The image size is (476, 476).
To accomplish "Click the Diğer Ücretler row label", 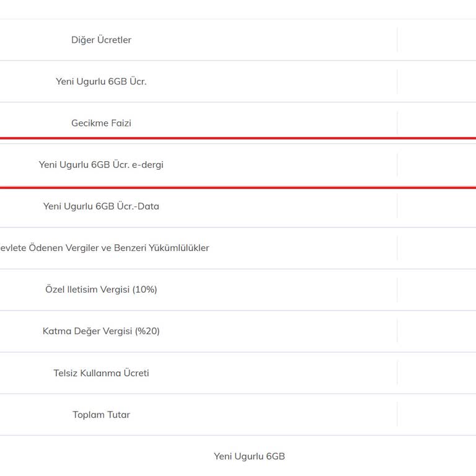I will (101, 40).
